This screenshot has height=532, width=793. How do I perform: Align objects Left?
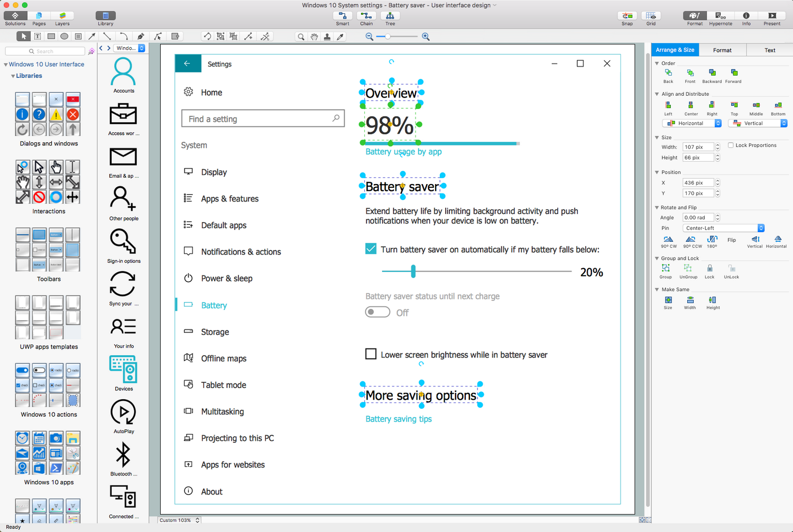(668, 109)
